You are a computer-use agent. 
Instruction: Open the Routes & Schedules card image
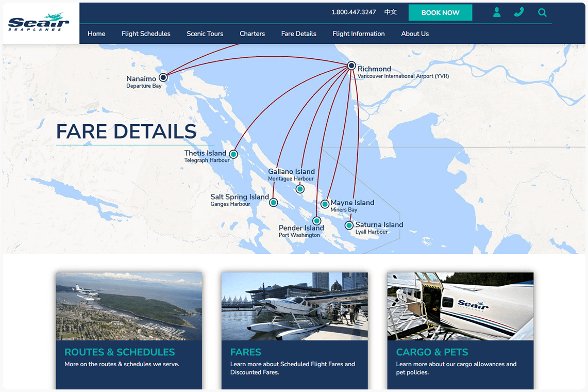[x=129, y=306]
